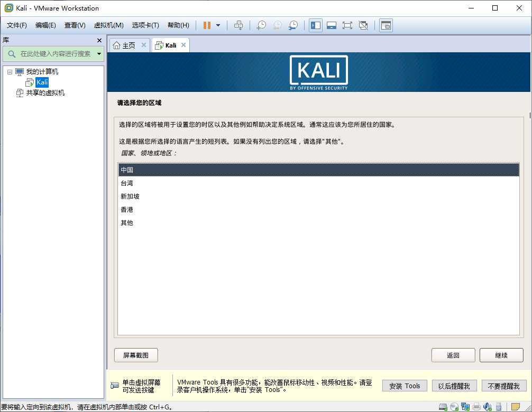Close the 主页 tab
532x412 pixels.
click(x=144, y=45)
